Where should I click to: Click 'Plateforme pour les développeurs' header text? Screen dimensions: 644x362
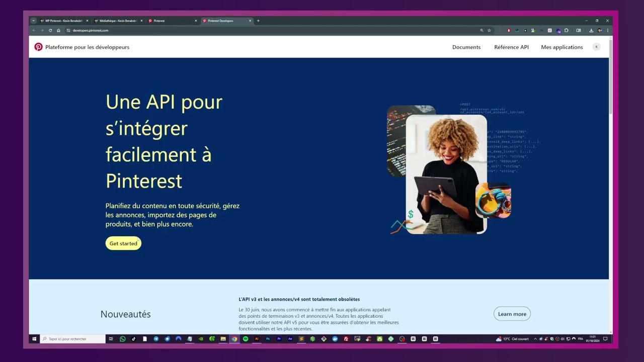pos(87,47)
